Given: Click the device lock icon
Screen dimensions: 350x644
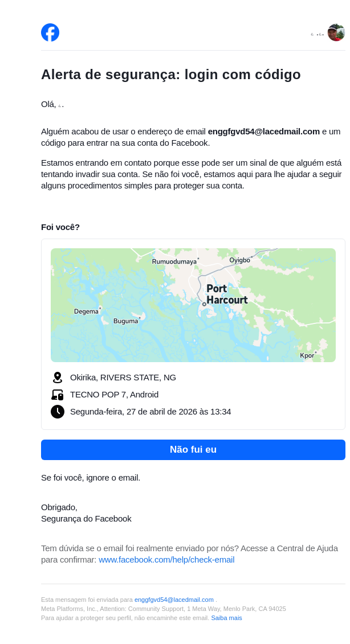Looking at the screenshot, I should [58, 395].
